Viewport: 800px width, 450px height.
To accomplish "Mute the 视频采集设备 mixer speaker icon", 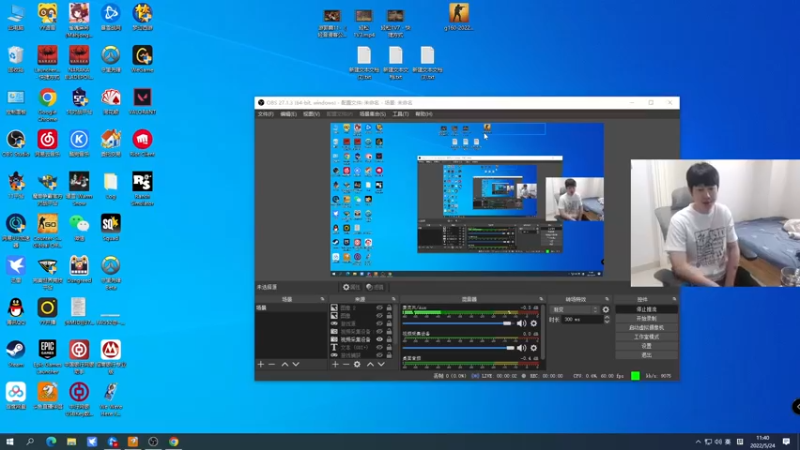I will (521, 348).
